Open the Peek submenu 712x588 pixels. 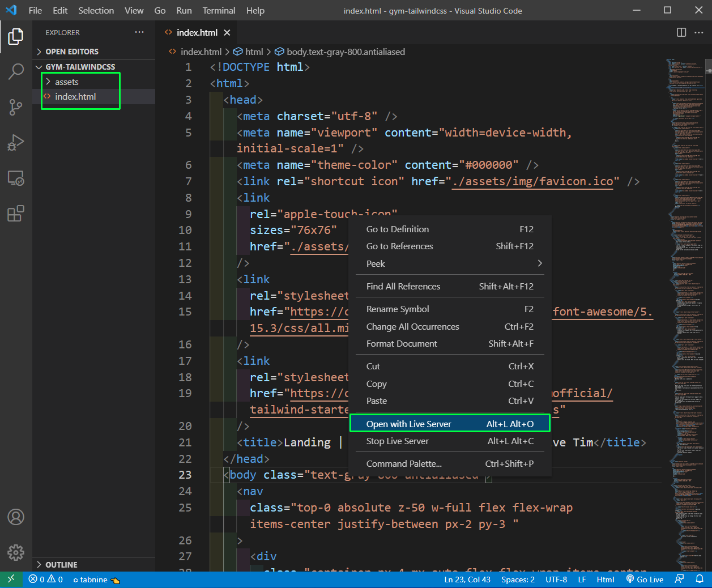click(x=450, y=263)
